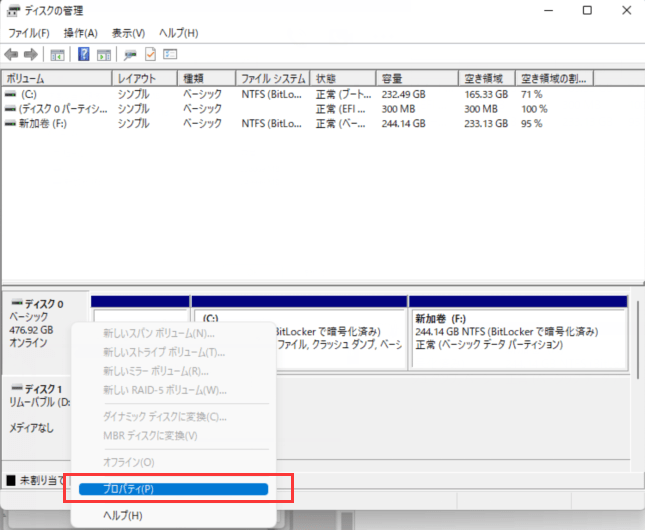Click the disk map vertical scrollbar
Image resolution: width=645 pixels, height=530 pixels.
pyautogui.click(x=637, y=339)
